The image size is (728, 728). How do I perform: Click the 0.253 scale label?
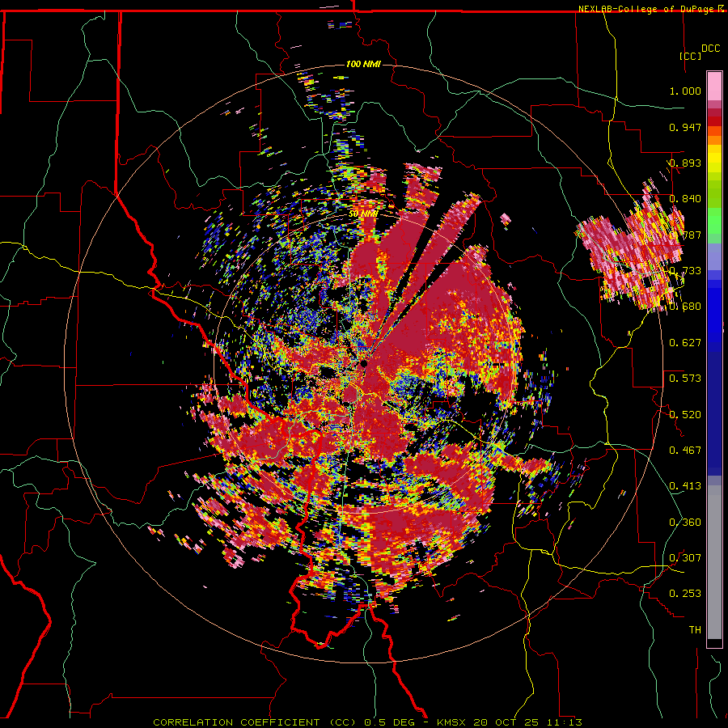pyautogui.click(x=685, y=594)
